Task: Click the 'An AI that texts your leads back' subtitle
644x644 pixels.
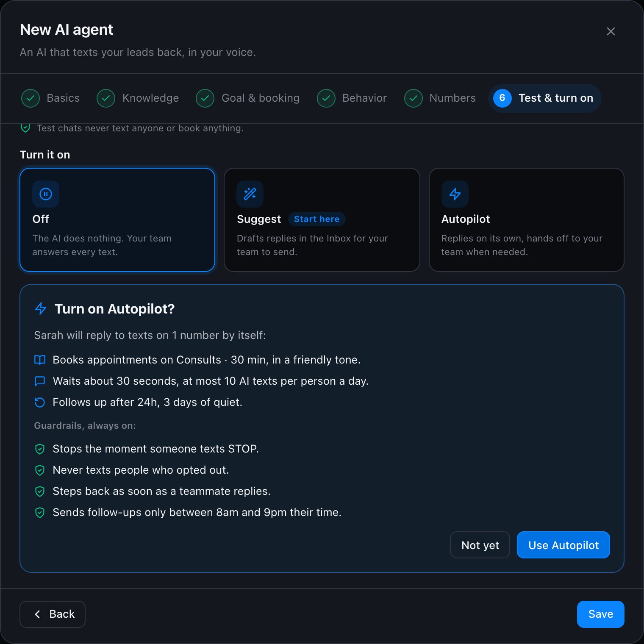Action: (138, 52)
